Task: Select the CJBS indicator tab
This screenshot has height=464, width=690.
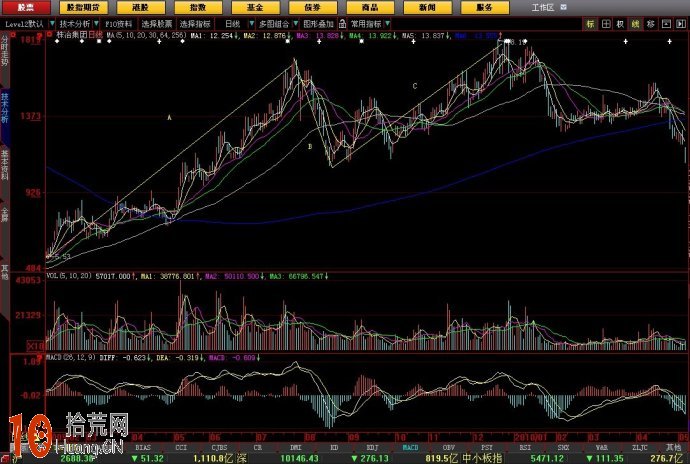Action: 219,447
